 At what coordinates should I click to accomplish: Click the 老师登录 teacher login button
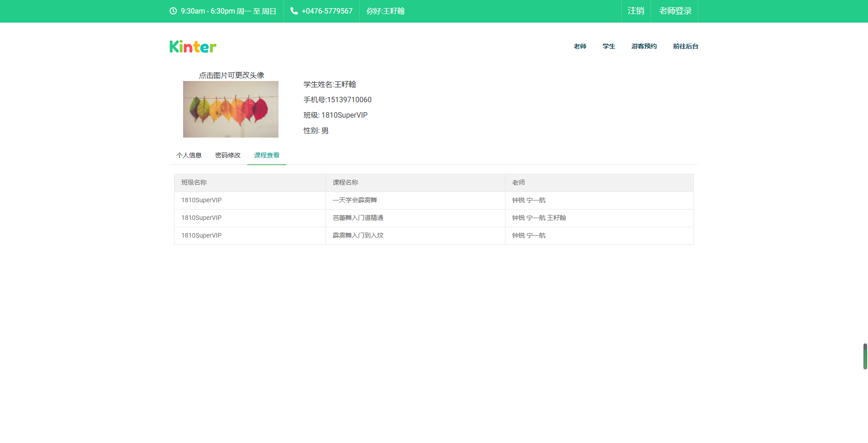pos(675,11)
